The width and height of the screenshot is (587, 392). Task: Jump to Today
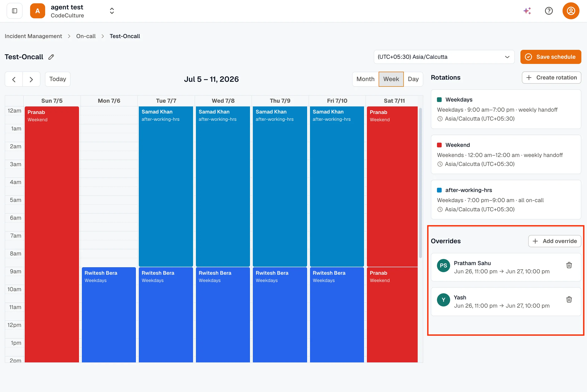[58, 79]
